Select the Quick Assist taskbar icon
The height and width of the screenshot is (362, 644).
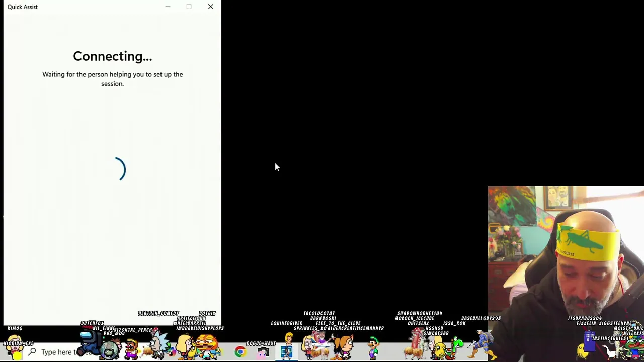click(x=286, y=352)
